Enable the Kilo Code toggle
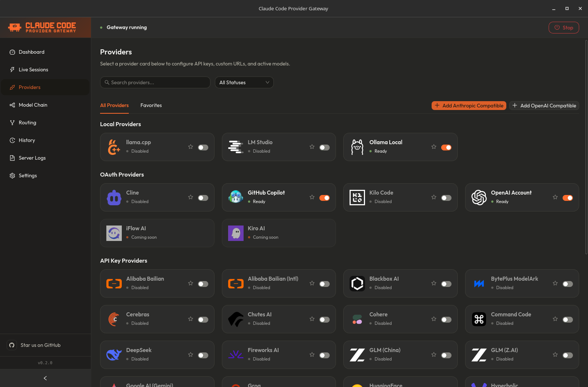The height and width of the screenshot is (387, 588). point(446,198)
